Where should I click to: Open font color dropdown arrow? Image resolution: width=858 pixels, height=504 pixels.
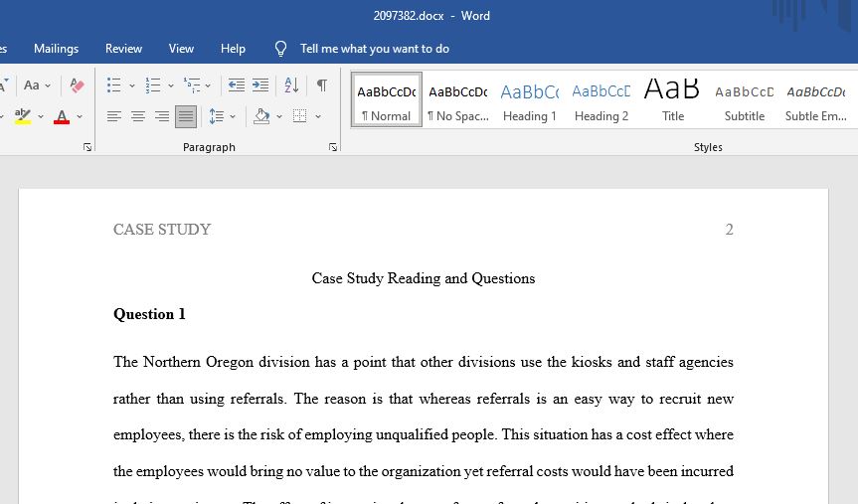point(80,116)
